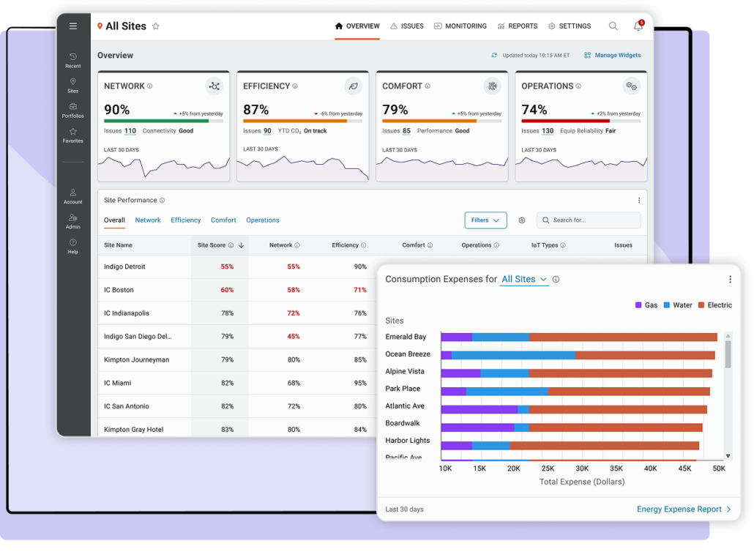This screenshot has width=754, height=560.
Task: Click the Network card's node icon
Action: click(x=214, y=86)
